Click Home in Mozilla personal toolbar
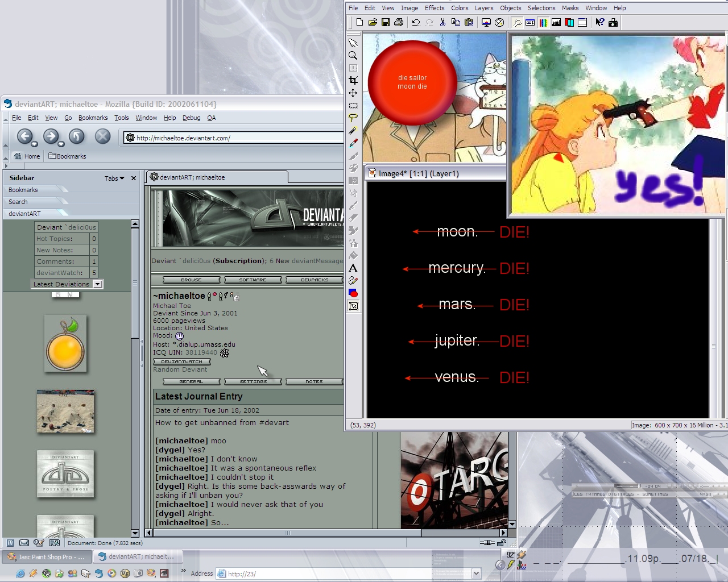The height and width of the screenshot is (582, 728). [x=27, y=156]
